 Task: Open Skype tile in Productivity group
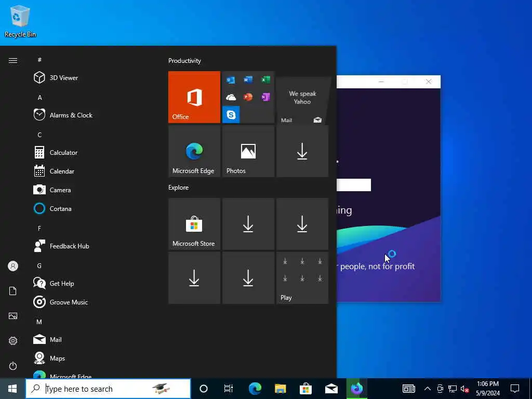tap(231, 115)
